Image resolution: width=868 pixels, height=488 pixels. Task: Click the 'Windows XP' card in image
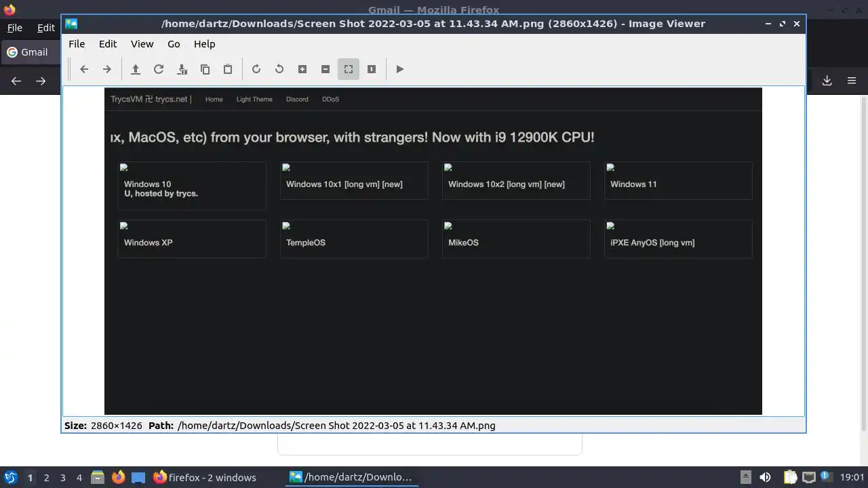point(192,239)
